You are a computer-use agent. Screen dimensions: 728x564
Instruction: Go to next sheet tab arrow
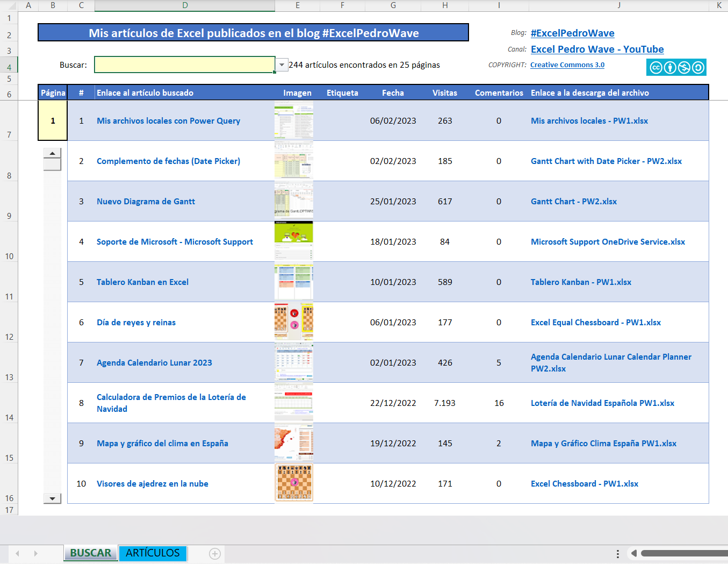[36, 553]
